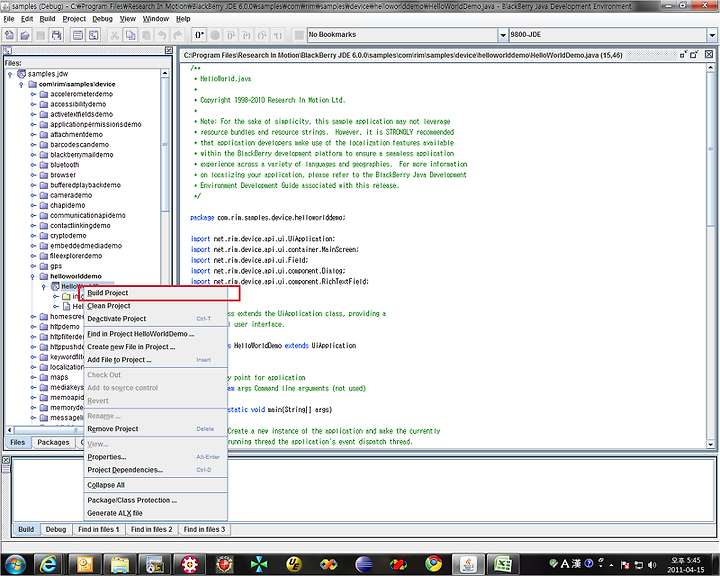
Task: Choose Remove Project from context menu
Action: click(156, 429)
